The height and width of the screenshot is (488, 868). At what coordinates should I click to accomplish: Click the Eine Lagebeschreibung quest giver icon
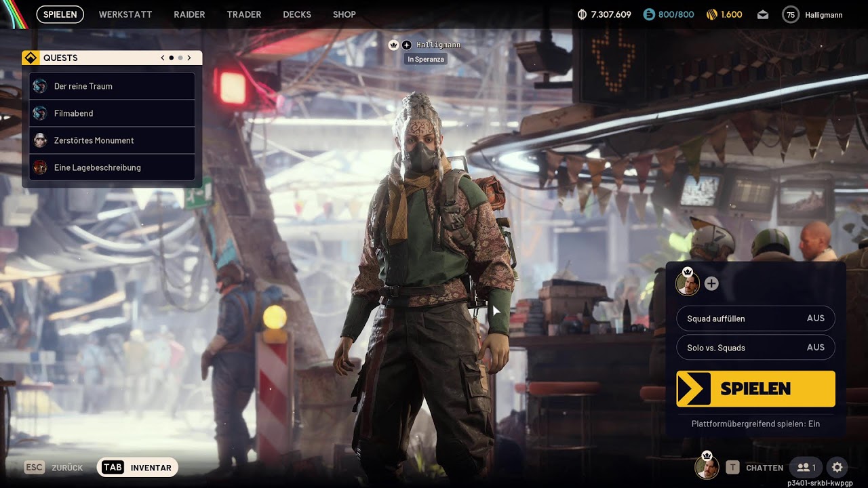tap(40, 167)
